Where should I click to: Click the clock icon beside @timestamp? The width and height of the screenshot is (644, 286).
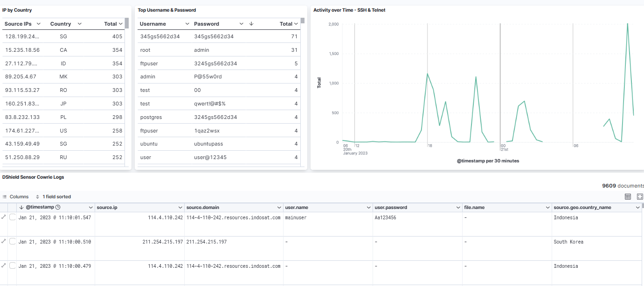(x=58, y=207)
